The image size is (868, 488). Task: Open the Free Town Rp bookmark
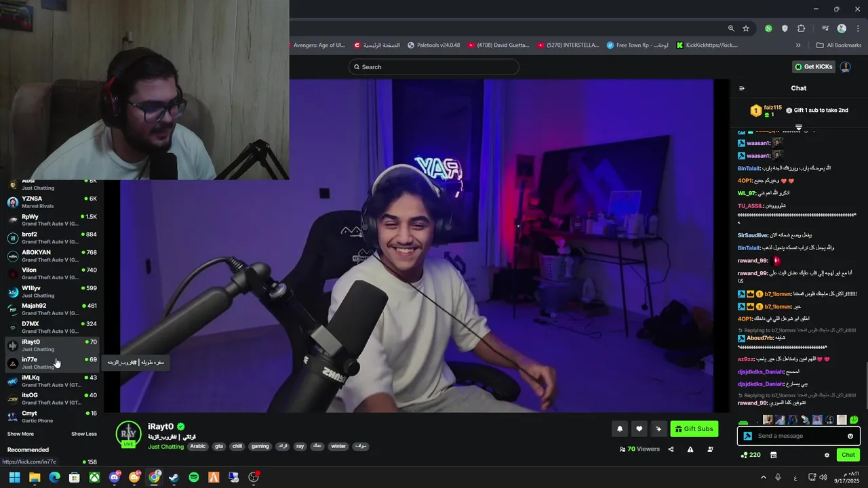637,45
